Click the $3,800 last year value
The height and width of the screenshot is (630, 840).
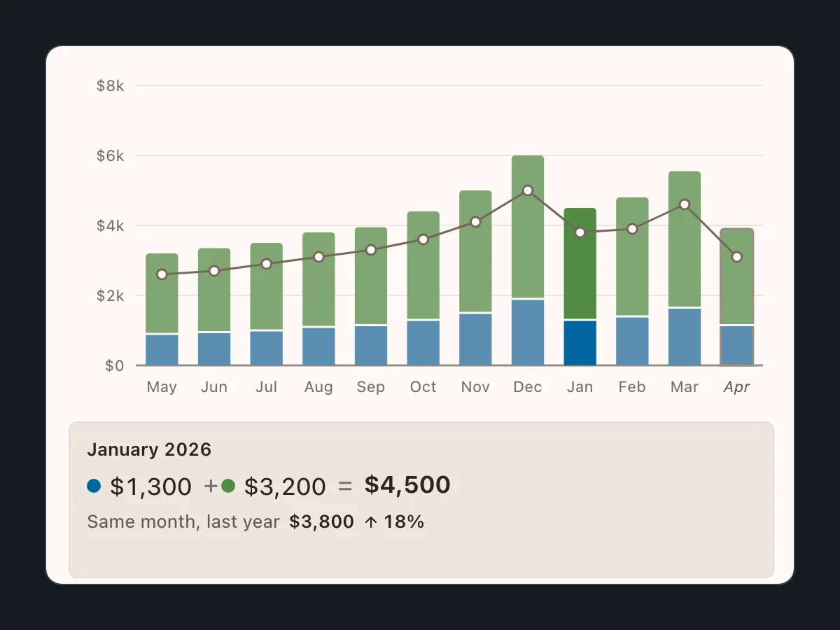click(321, 522)
